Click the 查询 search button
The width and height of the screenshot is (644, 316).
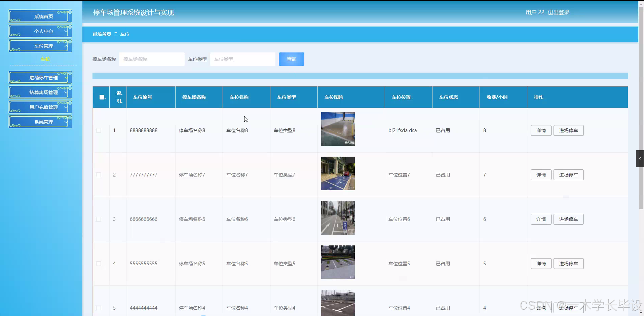[x=291, y=59]
